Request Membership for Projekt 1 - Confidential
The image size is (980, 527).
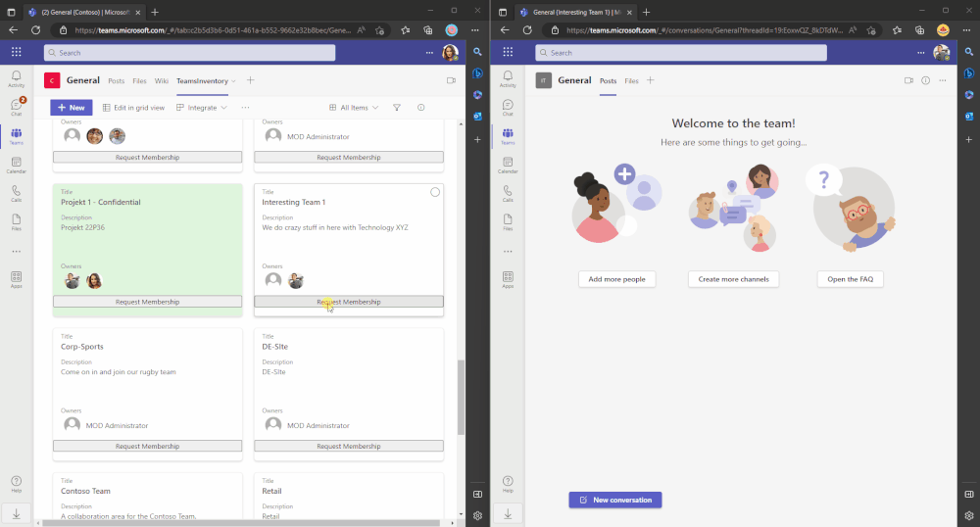coord(148,302)
